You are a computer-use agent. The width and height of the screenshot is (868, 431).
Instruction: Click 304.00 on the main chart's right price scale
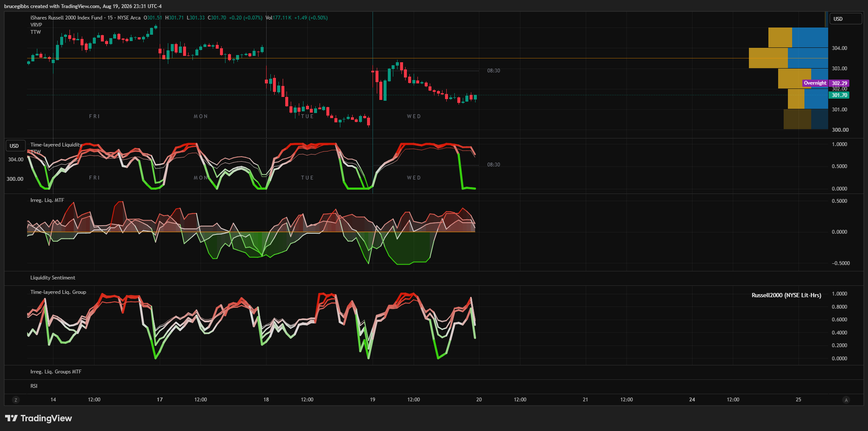[839, 48]
